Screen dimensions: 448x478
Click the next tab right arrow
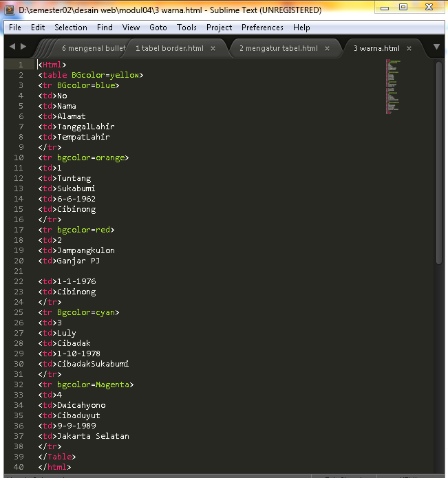tap(23, 46)
